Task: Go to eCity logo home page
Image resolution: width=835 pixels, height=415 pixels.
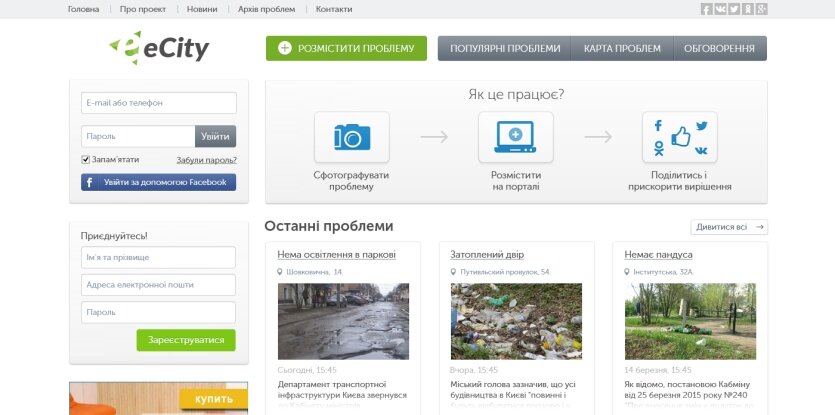Action: 159,48
